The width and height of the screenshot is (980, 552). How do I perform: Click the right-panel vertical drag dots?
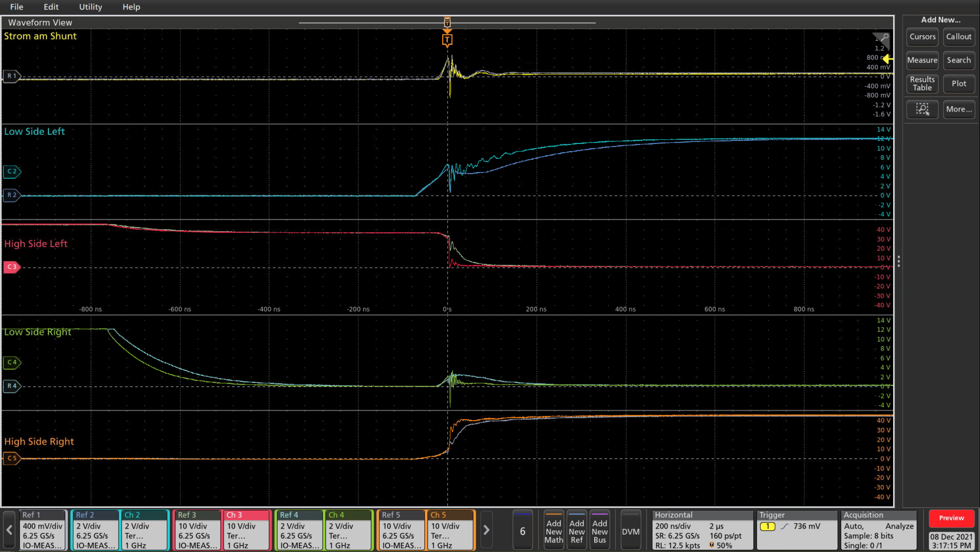pos(898,261)
